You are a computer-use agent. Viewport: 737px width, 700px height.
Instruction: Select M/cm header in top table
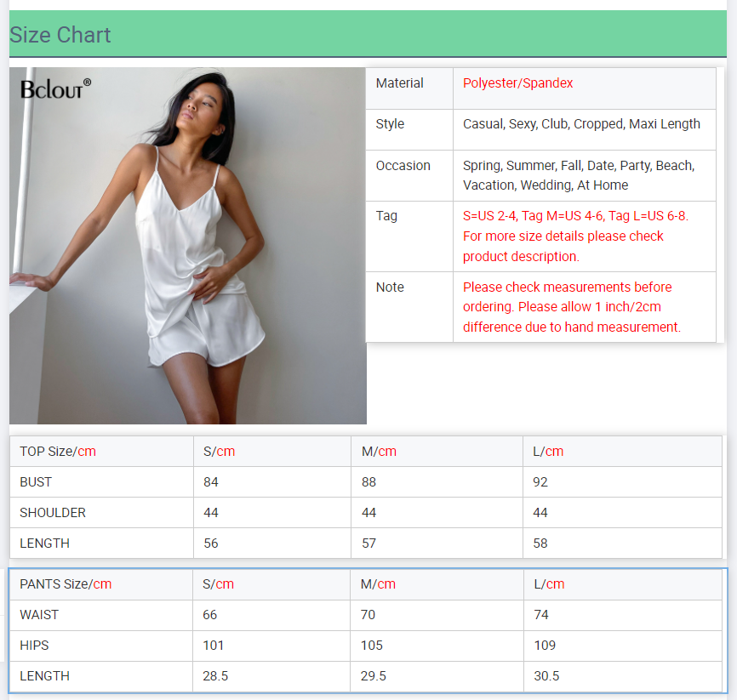[379, 452]
